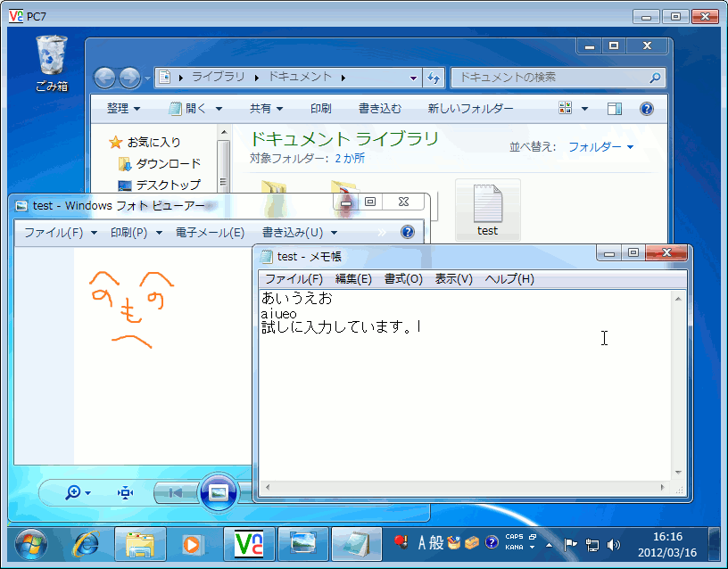
Task: Select the Zoom magnifier in Photo Viewer
Action: [76, 492]
